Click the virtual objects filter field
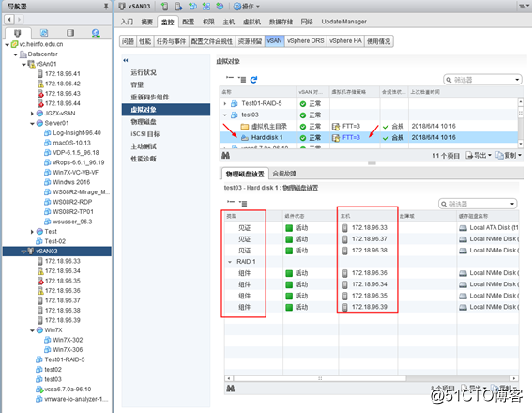Screen dimensions: 532x413 point(482,80)
